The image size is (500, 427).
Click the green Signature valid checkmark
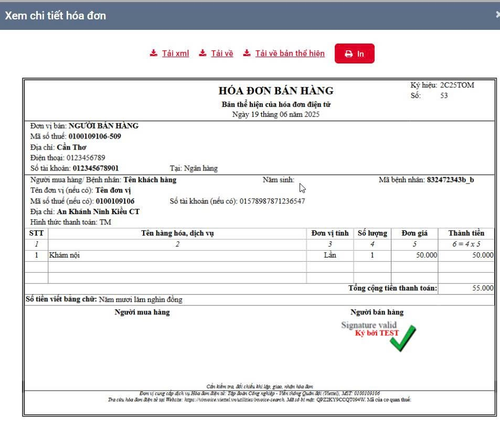[403, 338]
